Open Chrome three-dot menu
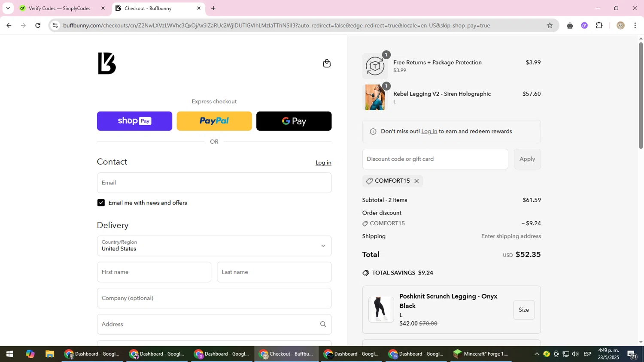 point(635,25)
